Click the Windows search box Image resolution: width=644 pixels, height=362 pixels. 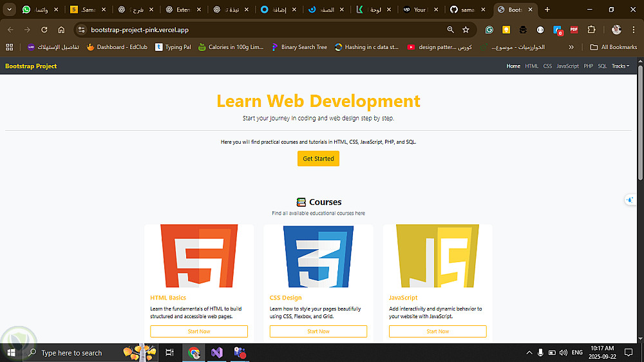pos(90,352)
